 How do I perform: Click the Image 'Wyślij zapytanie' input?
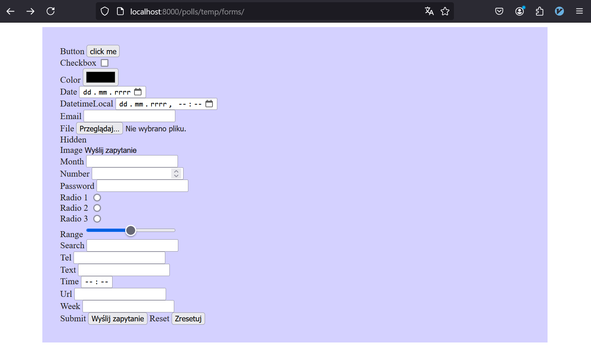pyautogui.click(x=111, y=150)
